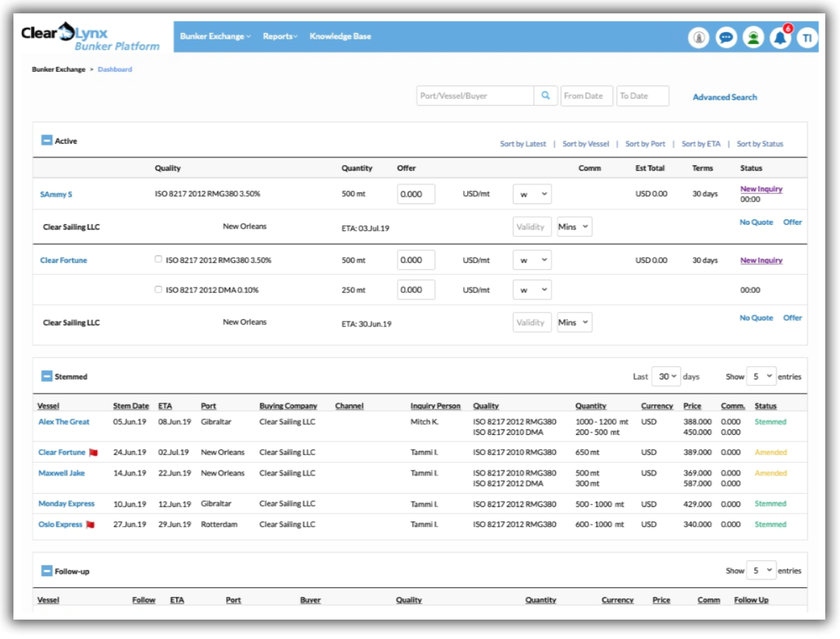840x639 pixels.
Task: Click New Inquiry status for SAmmy S
Action: (761, 189)
